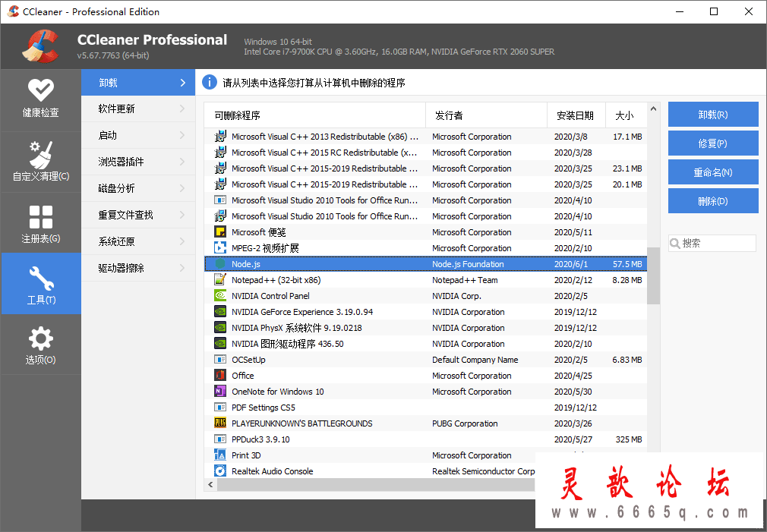Click MPEG-2 视频扩展 icon

(x=220, y=248)
